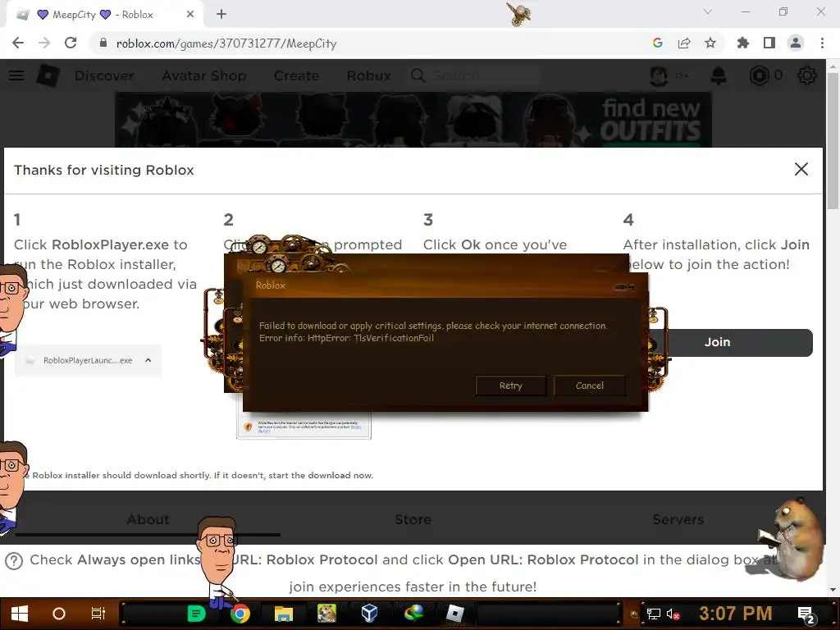The image size is (840, 630).
Task: Click Cancel in the Roblox error dialog
Action: 589,386
